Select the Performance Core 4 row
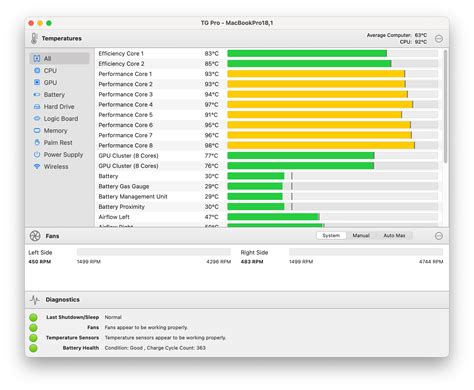The height and width of the screenshot is (390, 474). pyautogui.click(x=268, y=105)
